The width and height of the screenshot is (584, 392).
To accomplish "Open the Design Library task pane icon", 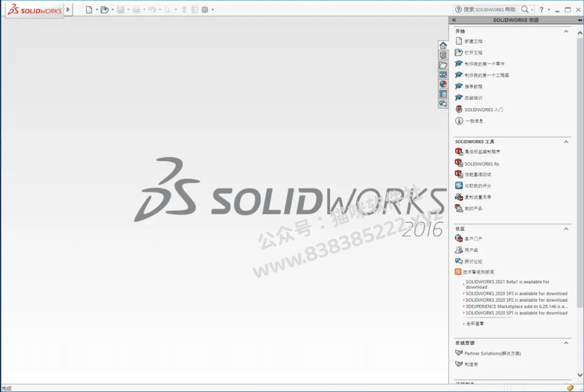I will click(x=443, y=55).
